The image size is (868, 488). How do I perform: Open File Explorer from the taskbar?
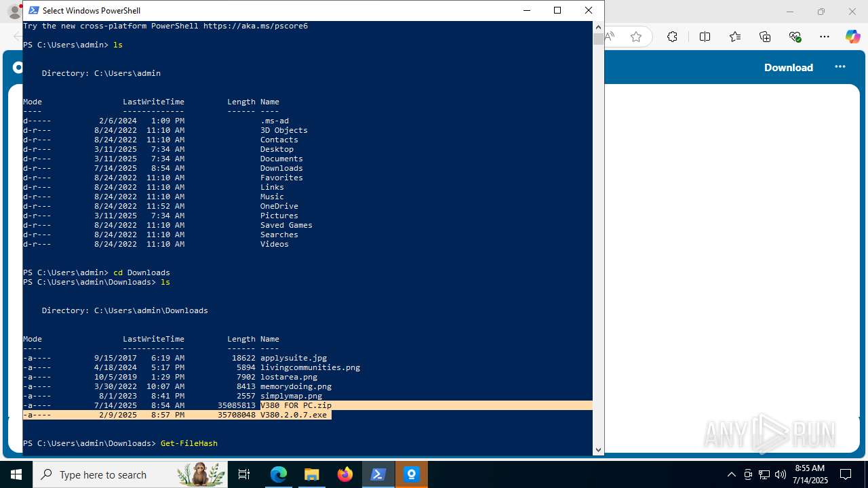tap(312, 474)
